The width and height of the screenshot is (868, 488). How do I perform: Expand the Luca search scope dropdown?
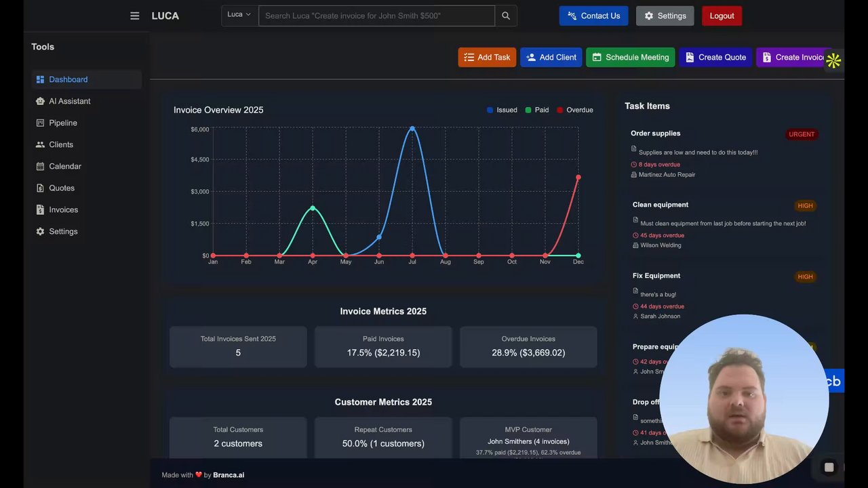click(x=239, y=16)
